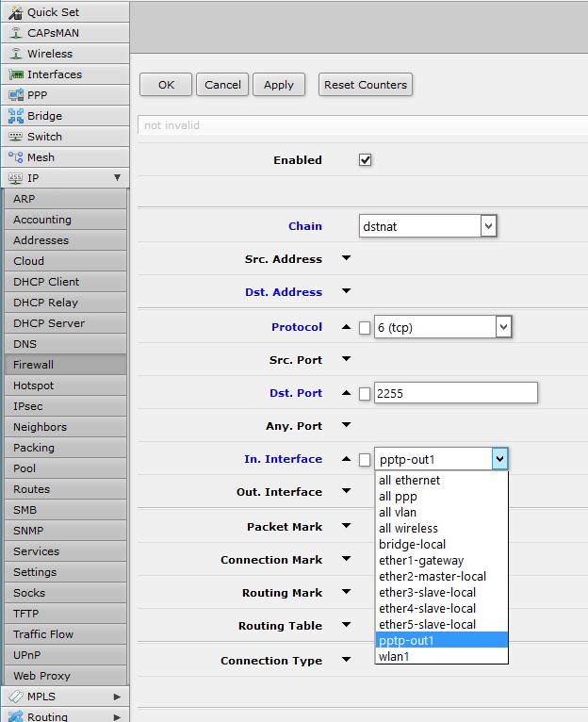The height and width of the screenshot is (722, 588).
Task: Click the IP menu icon
Action: click(x=16, y=178)
